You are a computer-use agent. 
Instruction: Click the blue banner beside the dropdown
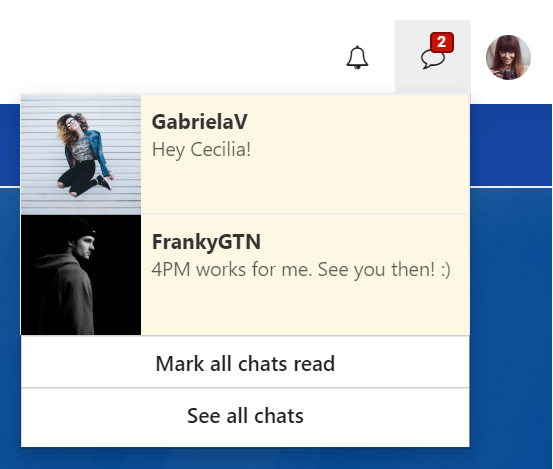coord(511,145)
